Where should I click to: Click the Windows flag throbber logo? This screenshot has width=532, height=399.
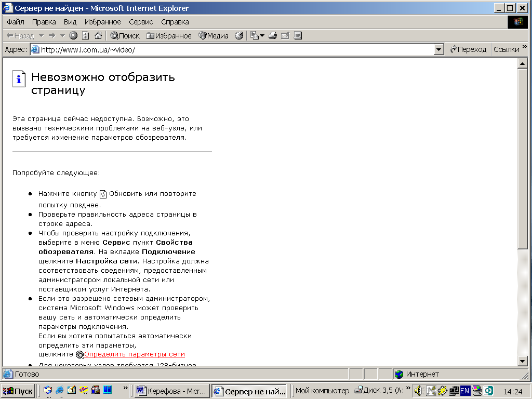[x=518, y=22]
